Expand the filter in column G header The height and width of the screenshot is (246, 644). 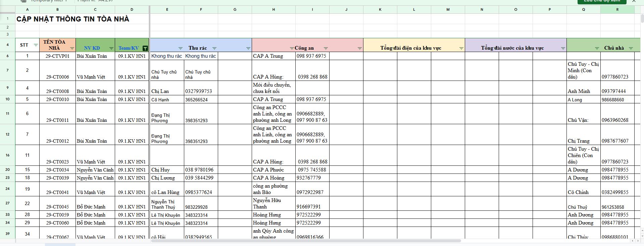[248, 48]
